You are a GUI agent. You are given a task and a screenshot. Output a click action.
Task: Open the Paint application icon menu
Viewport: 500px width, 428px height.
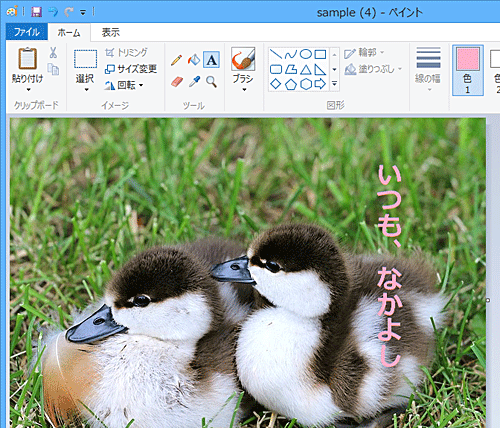point(12,12)
